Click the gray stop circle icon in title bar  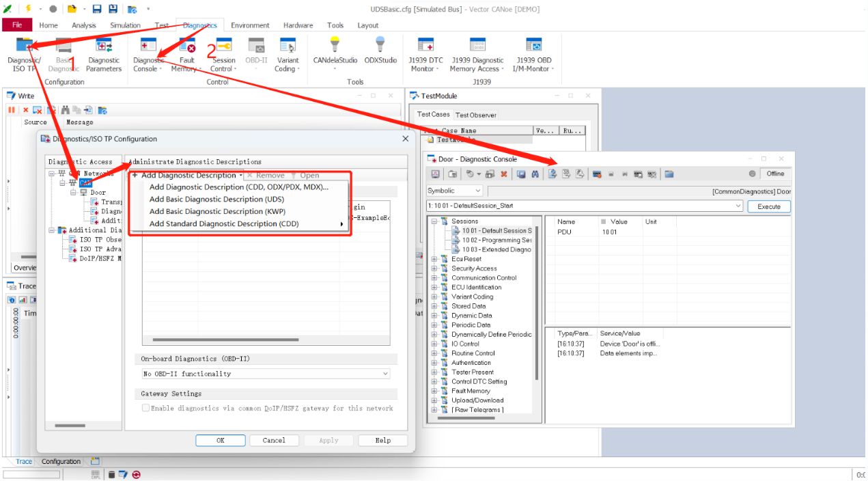coord(53,9)
